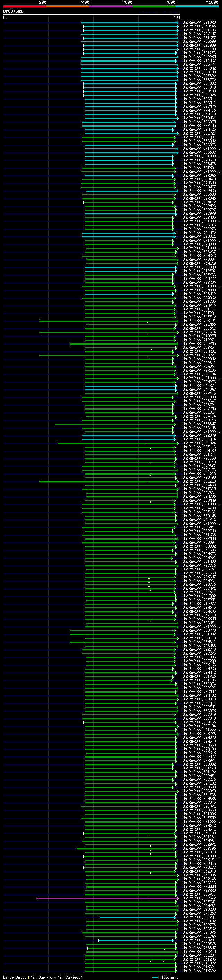The width and height of the screenshot is (222, 980).
Task: Select hit UniRef100_Q9C9P9
Action: (x=199, y=213)
